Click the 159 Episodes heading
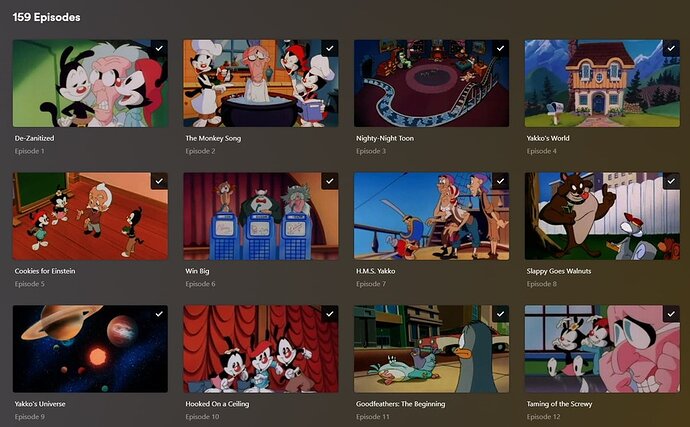Viewport: 690px width, 427px height. (x=47, y=18)
